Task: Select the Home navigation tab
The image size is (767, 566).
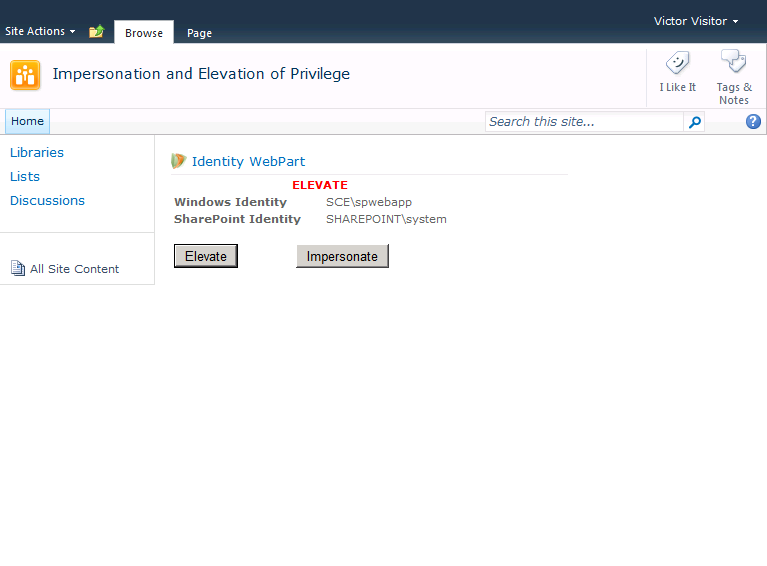Action: click(x=27, y=121)
